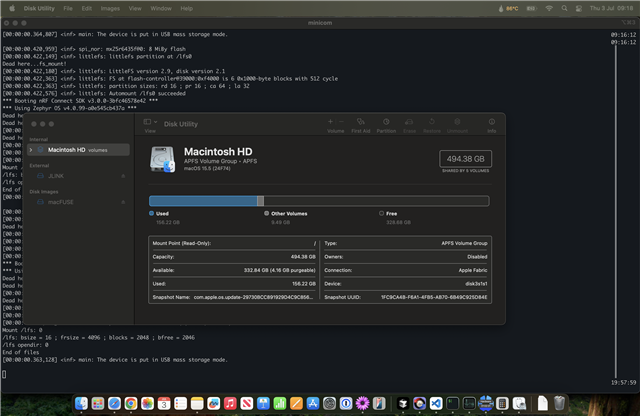Click the minicom window title bar
The height and width of the screenshot is (416, 640).
tap(320, 23)
